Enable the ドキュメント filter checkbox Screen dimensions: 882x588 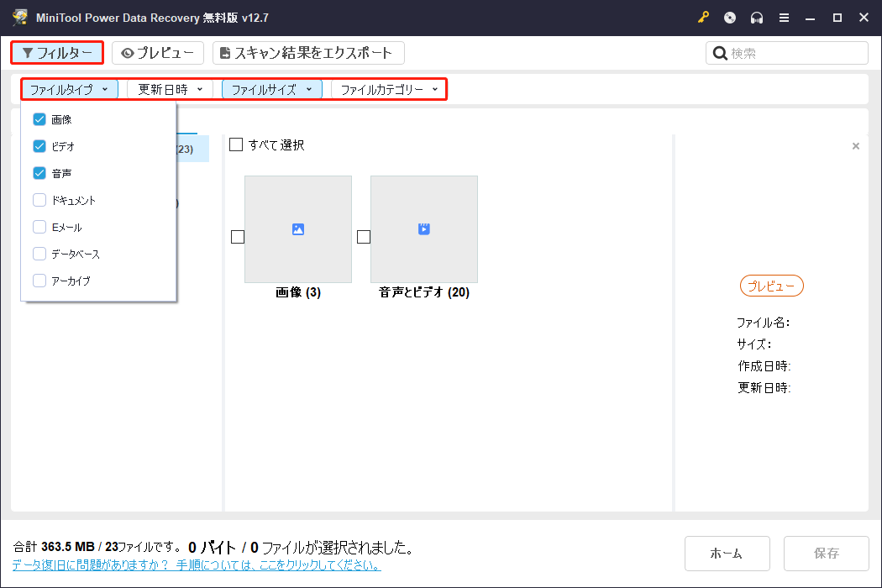[x=38, y=200]
